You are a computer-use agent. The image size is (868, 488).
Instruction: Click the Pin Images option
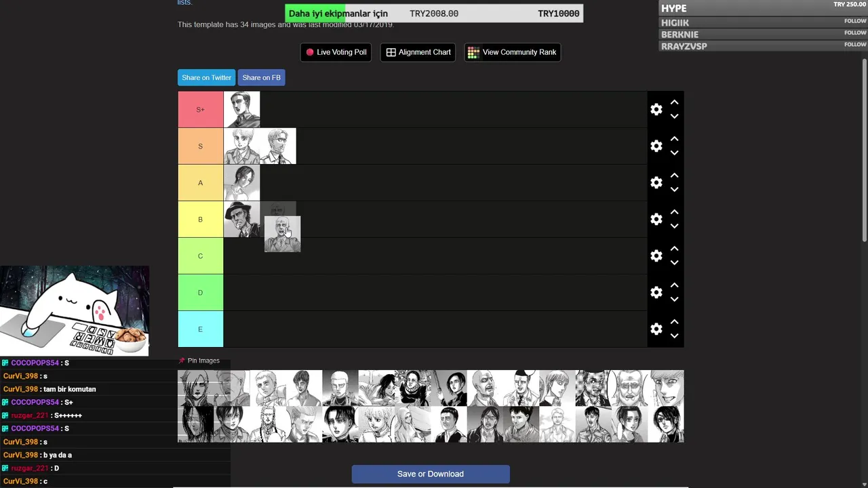(x=199, y=361)
